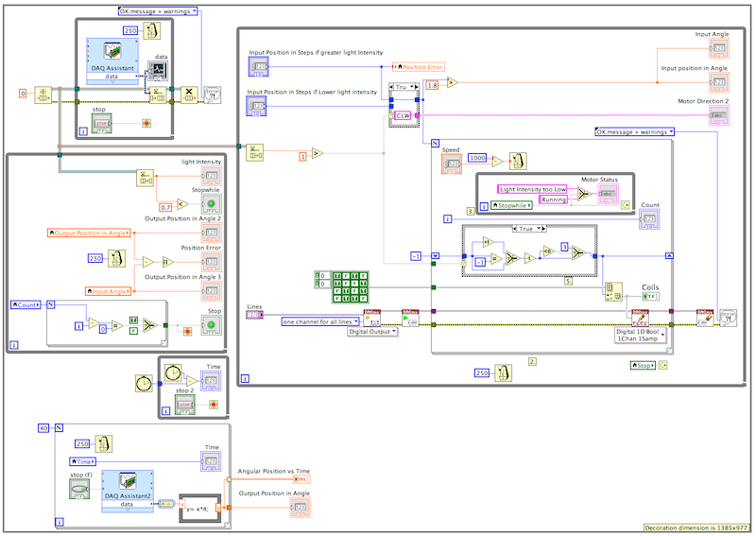Select the Index Array node near Coils
The image size is (756, 536).
613,292
